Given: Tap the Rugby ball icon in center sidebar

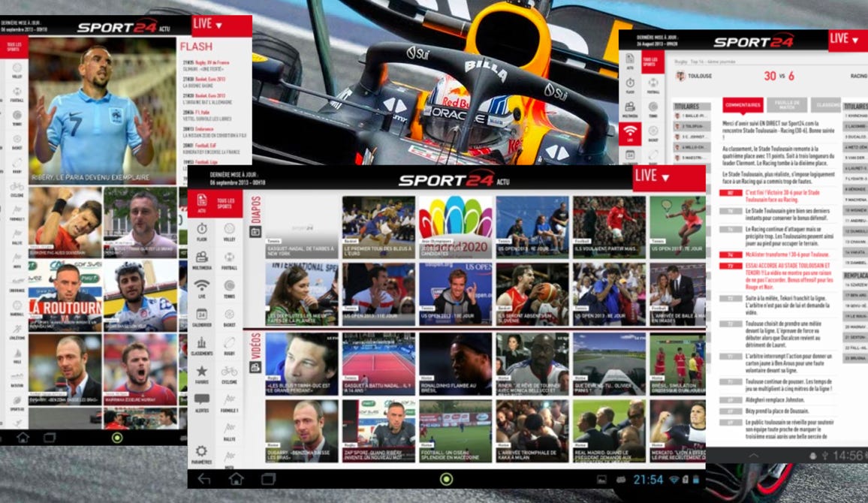Looking at the screenshot, I should click(229, 345).
